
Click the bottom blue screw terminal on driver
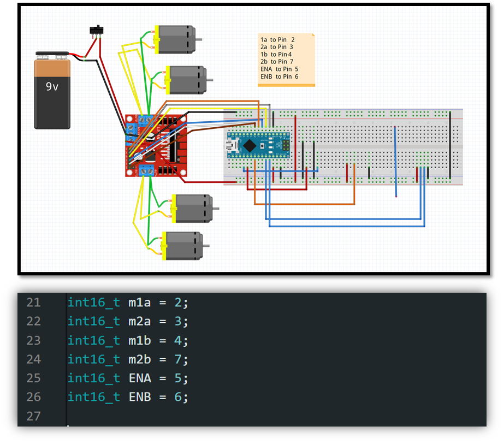click(x=146, y=171)
